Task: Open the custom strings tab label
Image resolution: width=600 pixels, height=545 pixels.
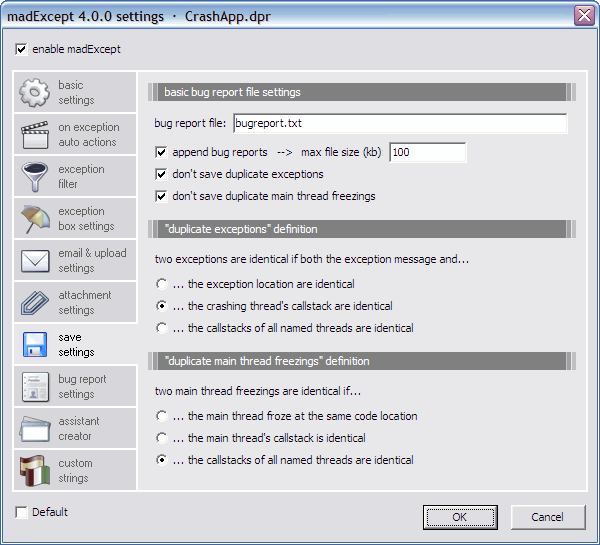Action: click(x=75, y=471)
